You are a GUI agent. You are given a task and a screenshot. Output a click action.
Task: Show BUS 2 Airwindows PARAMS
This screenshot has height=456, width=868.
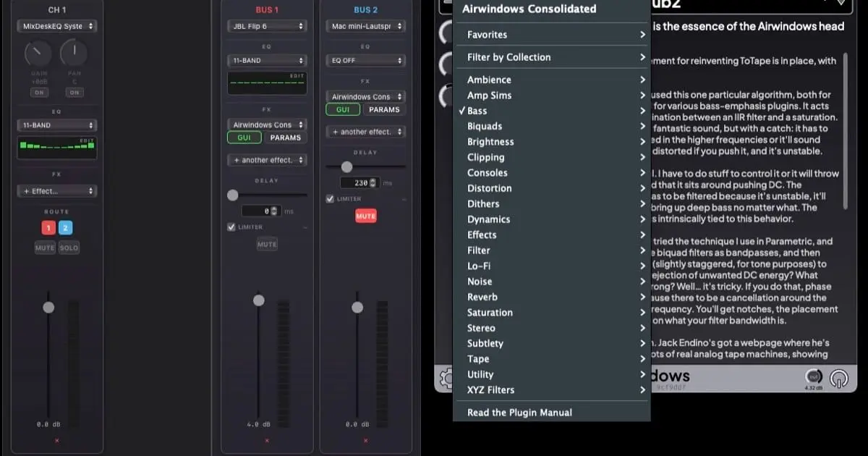coord(383,109)
